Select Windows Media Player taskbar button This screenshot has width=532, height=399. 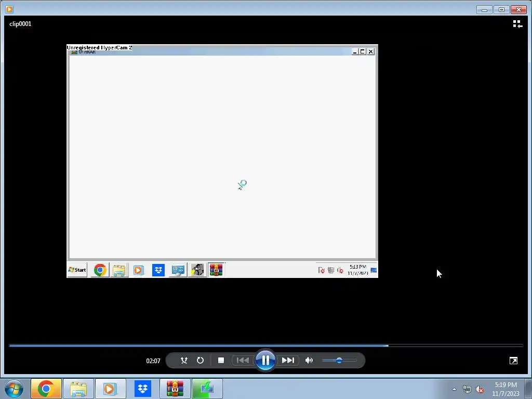111,389
